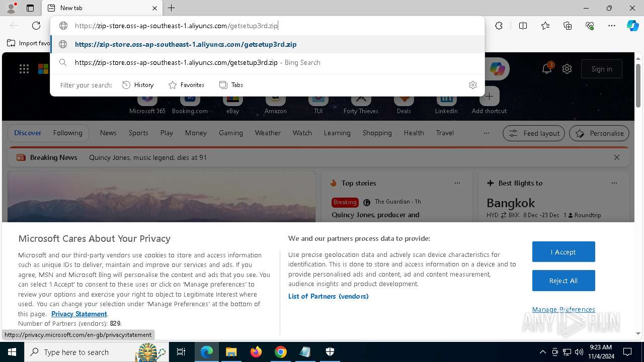Open Top stories card options menu
This screenshot has width=644, height=362.
pyautogui.click(x=457, y=183)
